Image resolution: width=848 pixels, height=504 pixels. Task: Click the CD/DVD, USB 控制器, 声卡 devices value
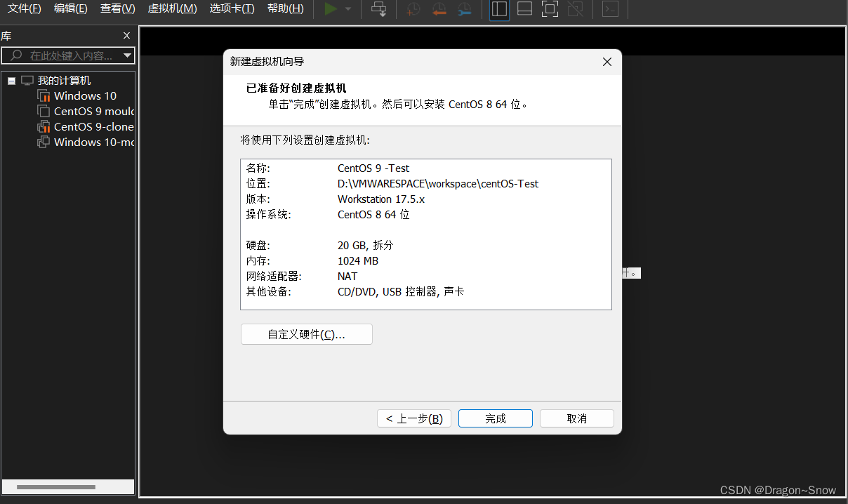400,292
